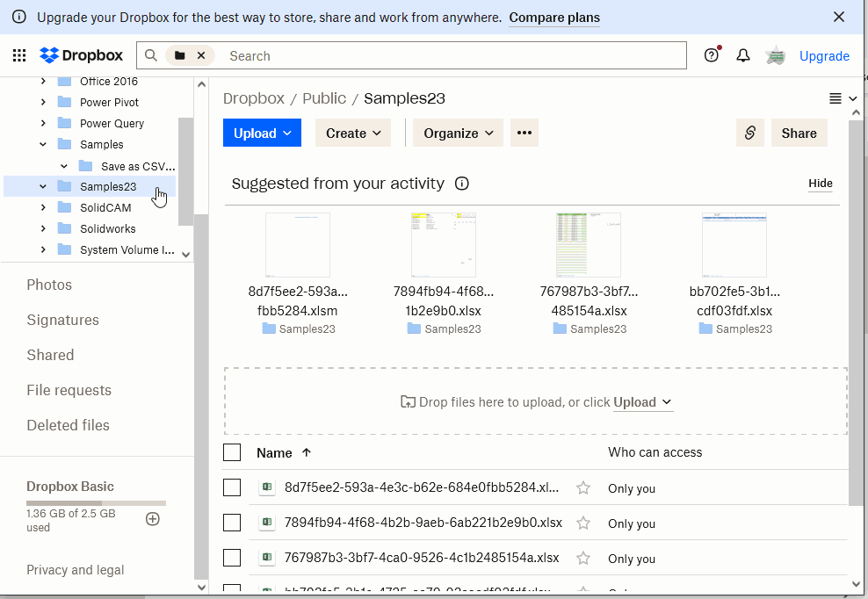This screenshot has width=868, height=599.
Task: Click the main content scrollbar
Action: (x=856, y=313)
